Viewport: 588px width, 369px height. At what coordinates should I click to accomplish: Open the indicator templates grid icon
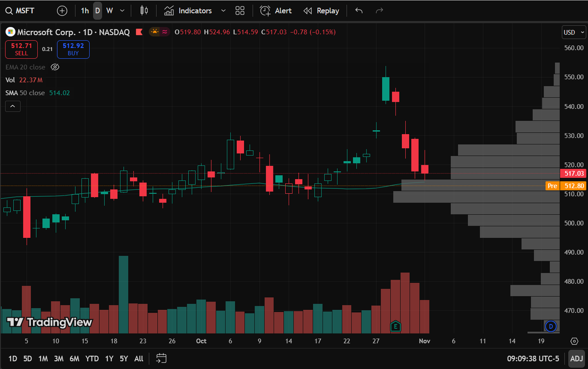(240, 10)
